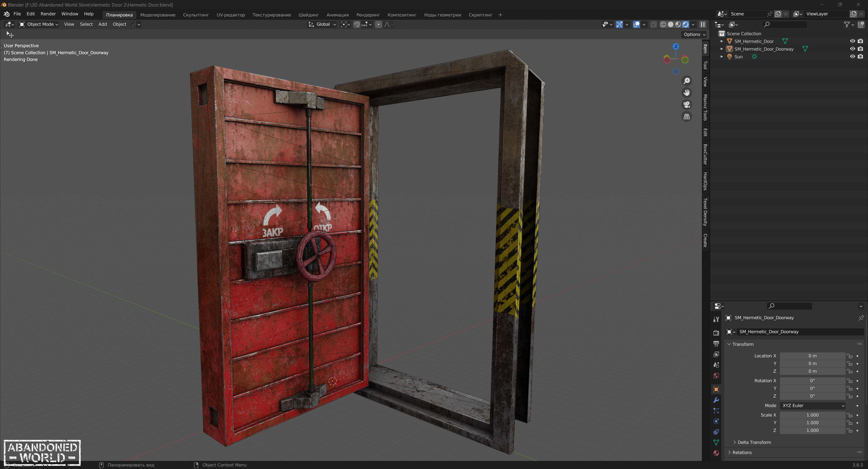Click the Blender logo application menu
The image size is (868, 469).
pyautogui.click(x=6, y=14)
